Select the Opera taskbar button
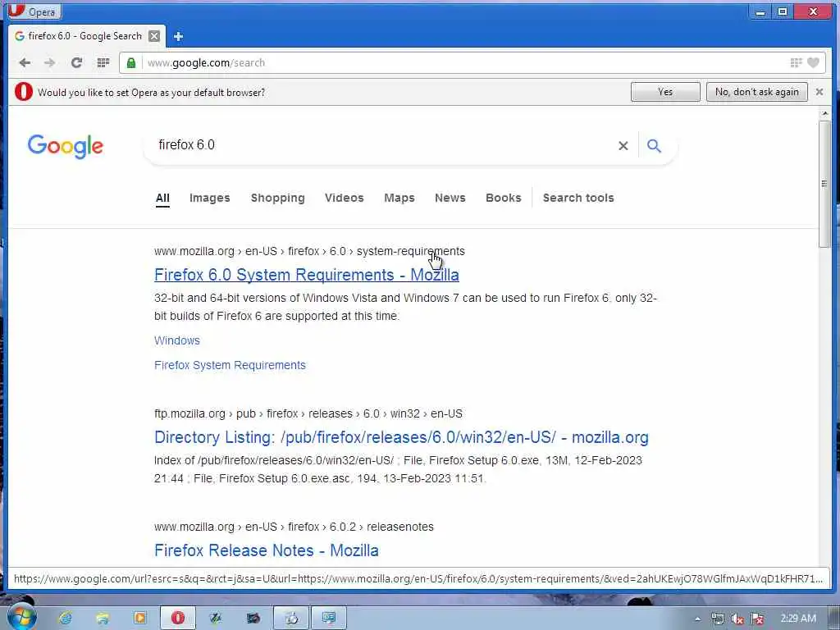This screenshot has height=630, width=840. point(178,619)
